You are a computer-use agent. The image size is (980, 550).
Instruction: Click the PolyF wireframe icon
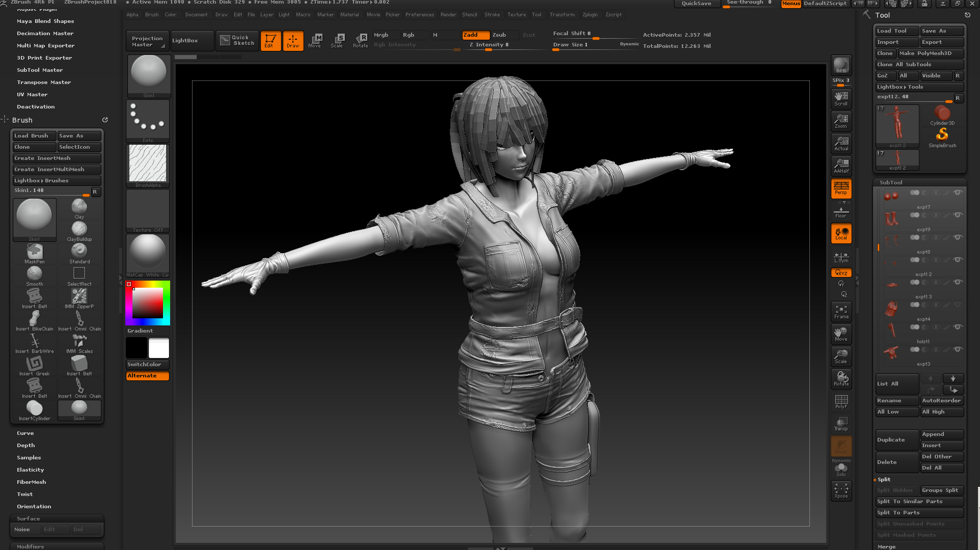click(841, 401)
